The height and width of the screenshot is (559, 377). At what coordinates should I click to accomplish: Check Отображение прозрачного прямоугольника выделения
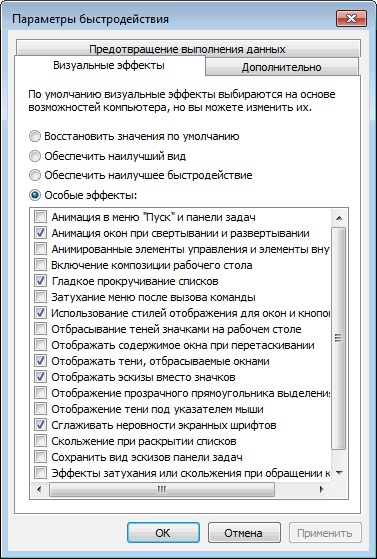40,393
